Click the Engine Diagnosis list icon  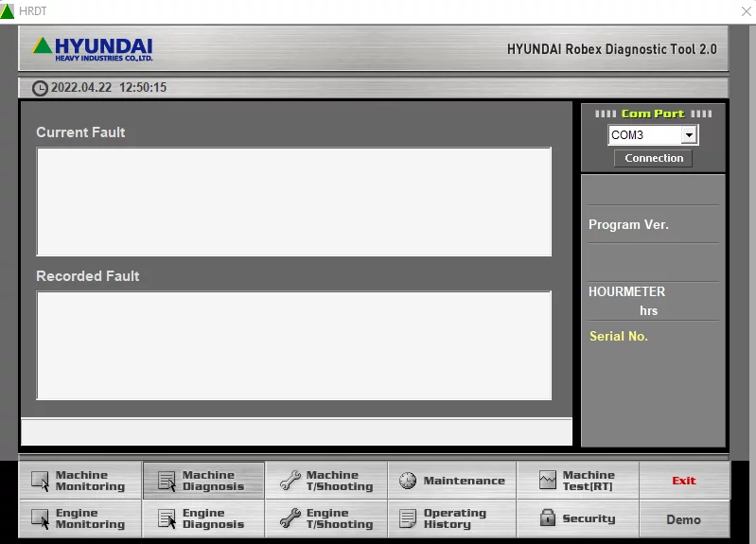(x=167, y=518)
